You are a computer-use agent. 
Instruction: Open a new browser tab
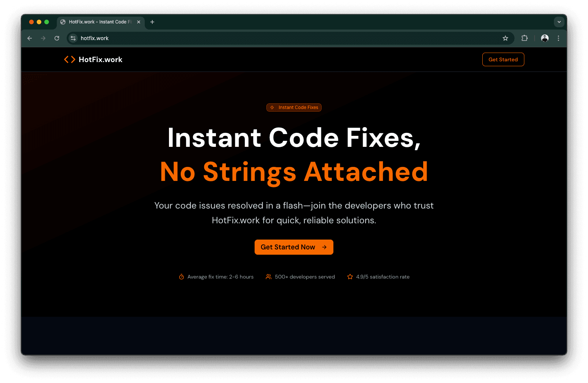tap(152, 22)
